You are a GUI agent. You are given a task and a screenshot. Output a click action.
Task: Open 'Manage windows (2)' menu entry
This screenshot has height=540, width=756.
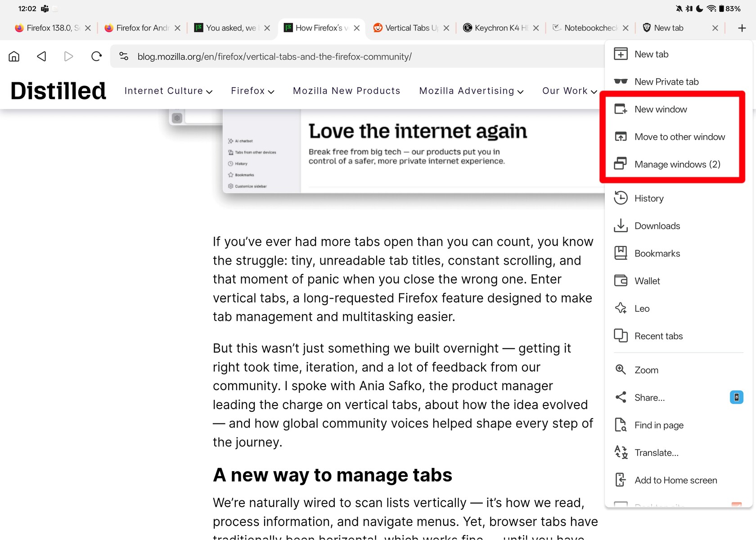[x=679, y=164]
